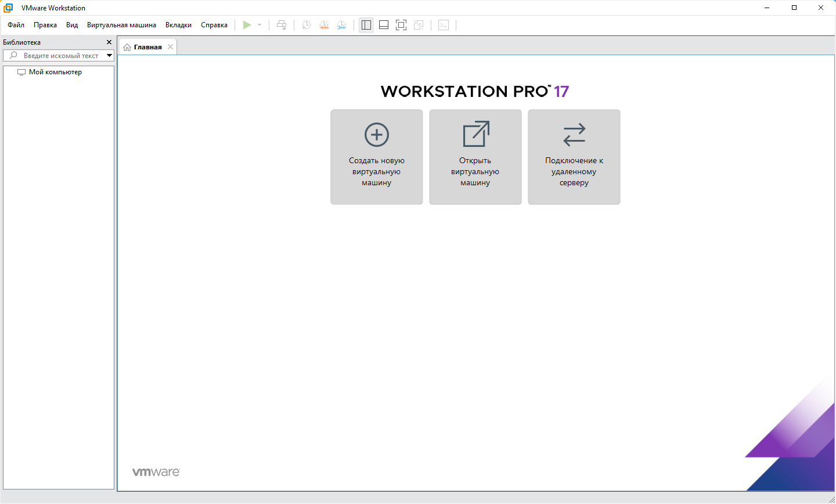The image size is (836, 504).
Task: Enter full screen mode
Action: (x=401, y=24)
